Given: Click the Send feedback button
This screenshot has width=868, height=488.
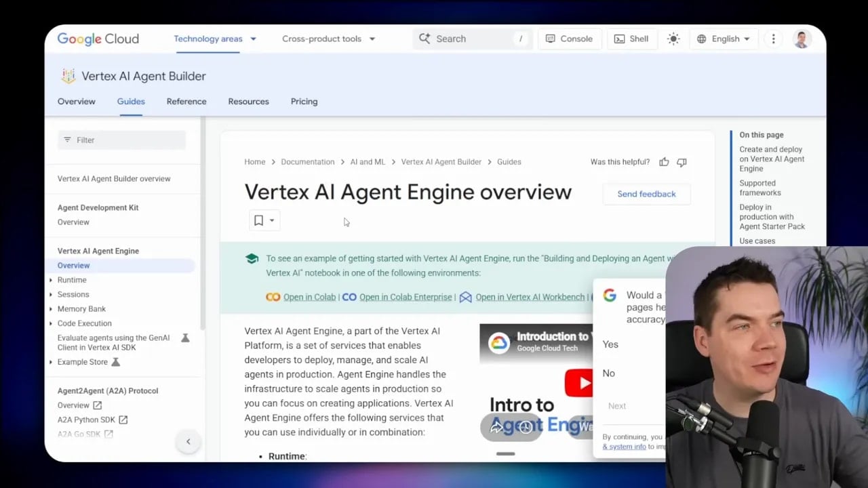Looking at the screenshot, I should (x=646, y=194).
